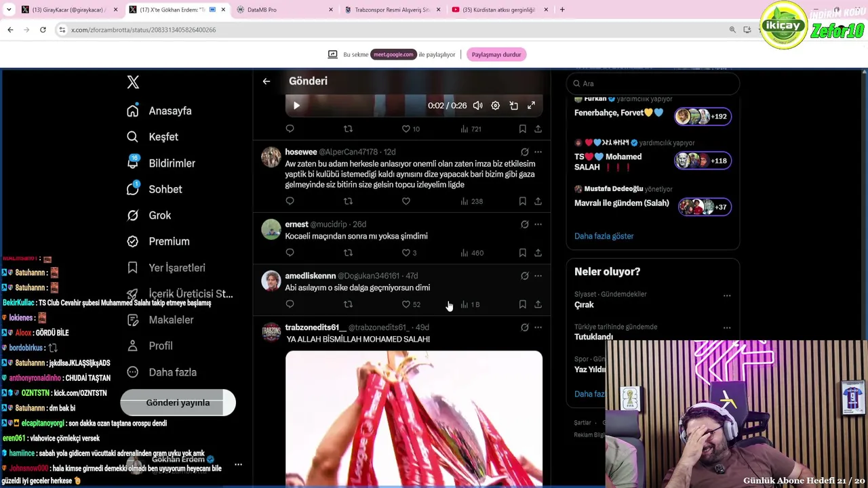868x488 pixels.
Task: Go back using the Gönderi back arrow
Action: [x=267, y=81]
